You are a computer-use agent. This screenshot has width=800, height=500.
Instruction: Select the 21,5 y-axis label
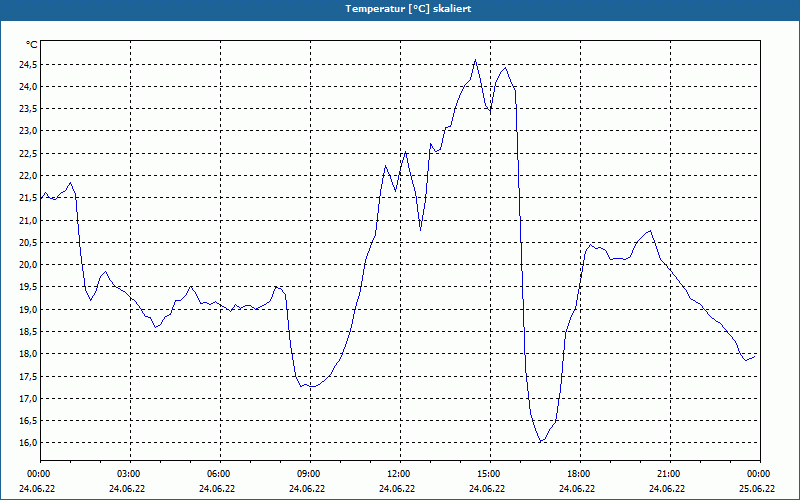pos(28,197)
